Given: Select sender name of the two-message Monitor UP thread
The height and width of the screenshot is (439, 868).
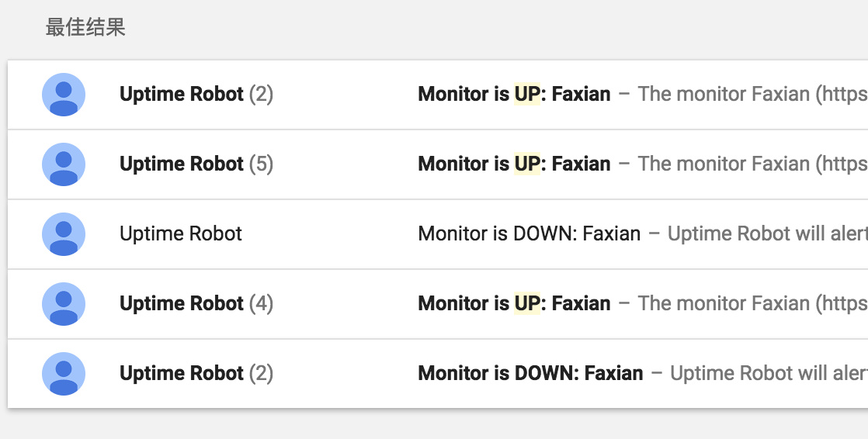Looking at the screenshot, I should click(182, 95).
